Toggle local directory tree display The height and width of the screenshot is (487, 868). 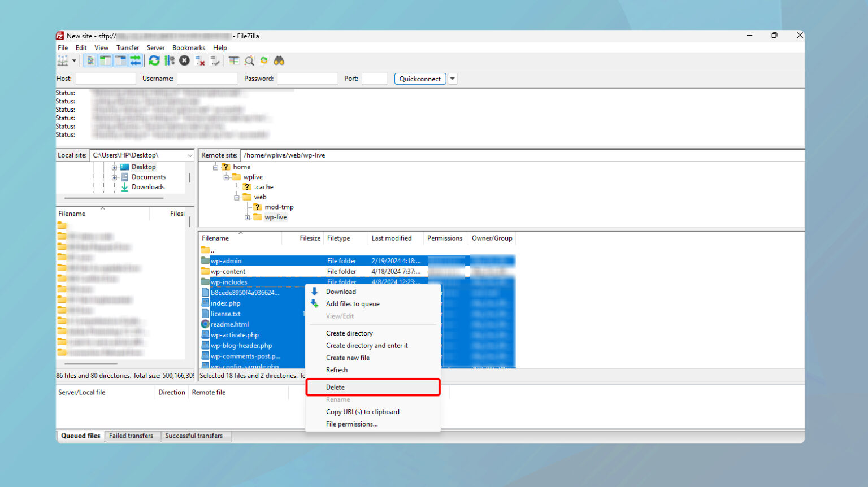click(x=105, y=61)
